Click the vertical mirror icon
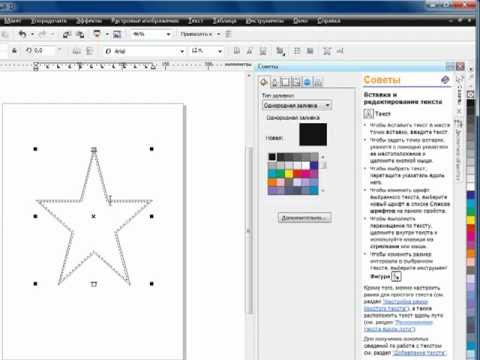480x360 pixels. tap(90, 51)
